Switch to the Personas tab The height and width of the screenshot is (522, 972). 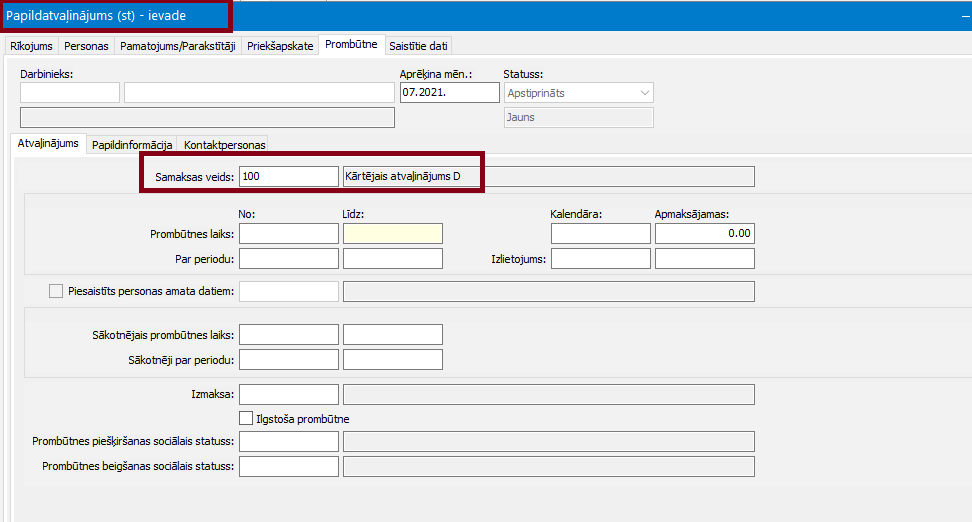86,46
